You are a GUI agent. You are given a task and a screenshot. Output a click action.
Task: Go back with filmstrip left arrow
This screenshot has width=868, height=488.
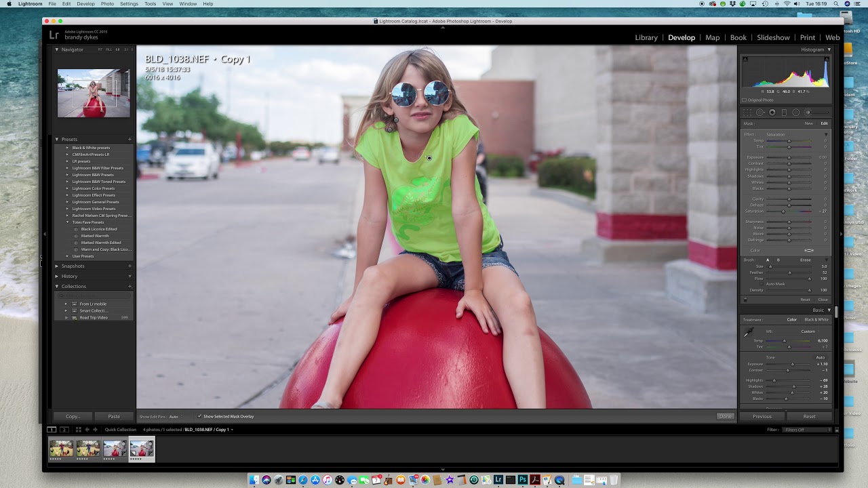[87, 429]
